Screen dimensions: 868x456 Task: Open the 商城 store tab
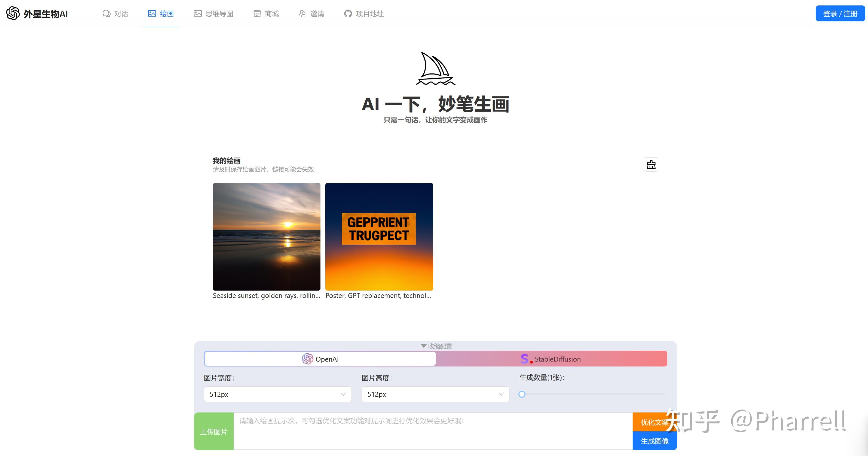(x=266, y=14)
